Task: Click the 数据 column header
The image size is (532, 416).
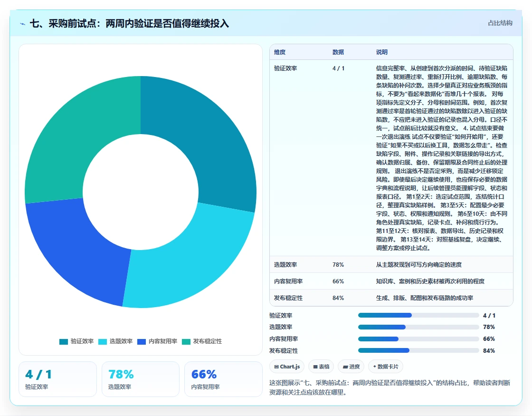Action: pyautogui.click(x=338, y=52)
